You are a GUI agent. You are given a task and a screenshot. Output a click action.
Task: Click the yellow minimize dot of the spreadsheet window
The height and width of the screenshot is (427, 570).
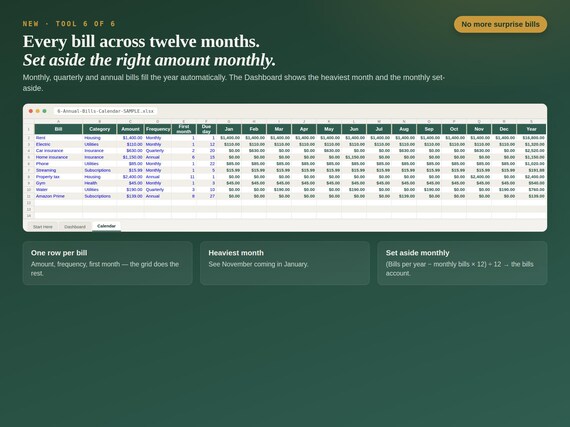coord(37,111)
